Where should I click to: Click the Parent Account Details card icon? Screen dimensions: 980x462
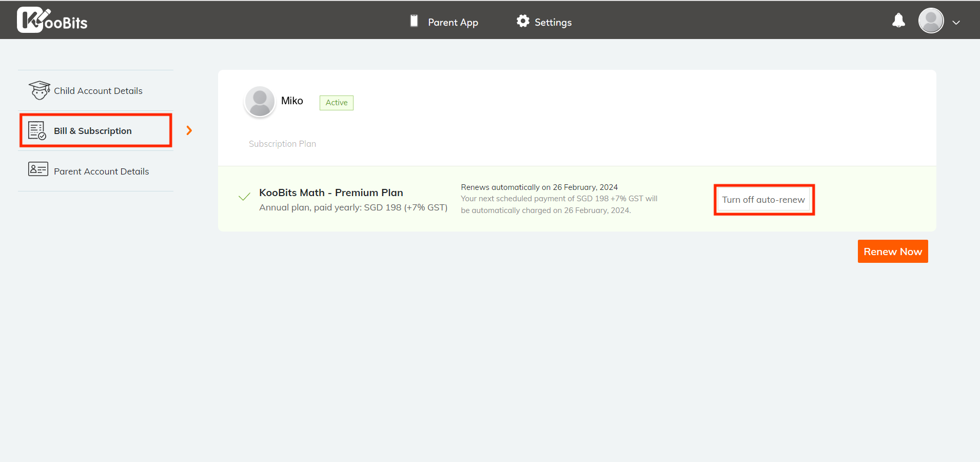pos(38,169)
